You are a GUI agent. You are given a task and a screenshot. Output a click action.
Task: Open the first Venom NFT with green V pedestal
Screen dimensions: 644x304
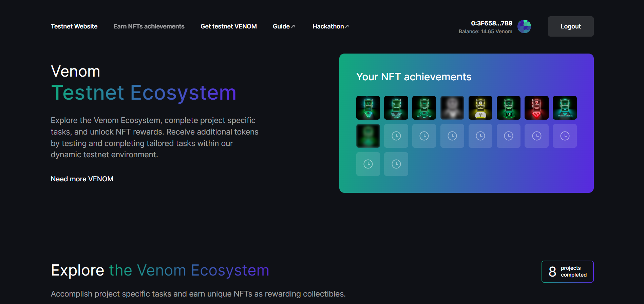pyautogui.click(x=368, y=108)
